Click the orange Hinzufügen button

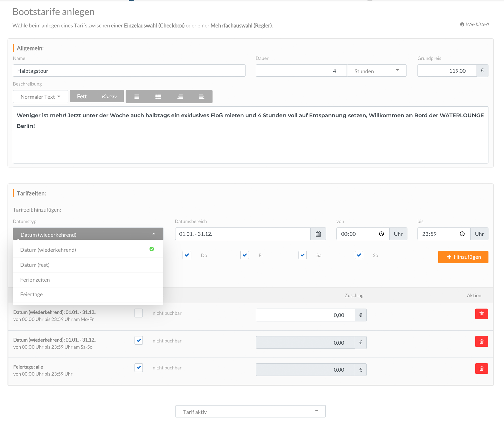tap(463, 257)
